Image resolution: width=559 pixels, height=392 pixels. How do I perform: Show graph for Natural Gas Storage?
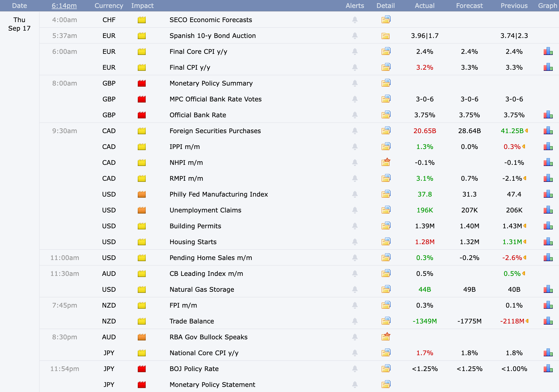(x=548, y=289)
